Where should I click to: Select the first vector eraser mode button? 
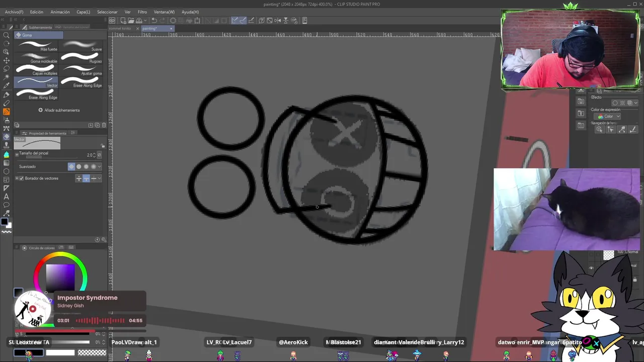(x=78, y=178)
